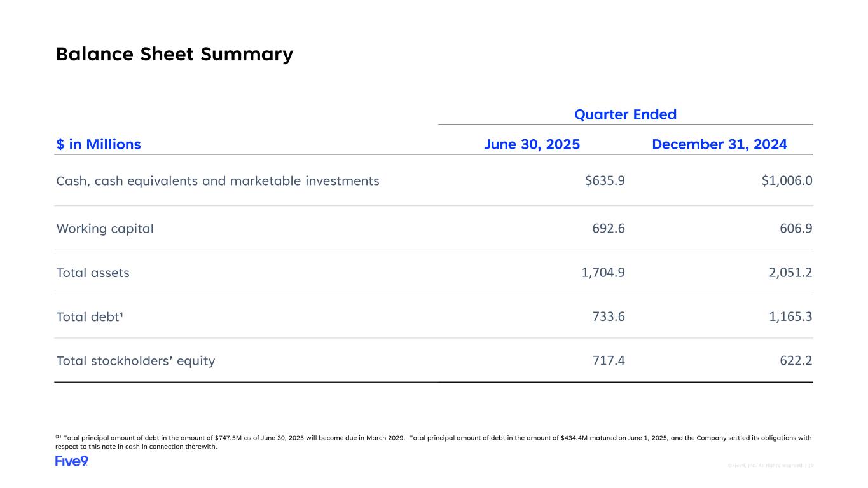
Task: Select the December 31, 2024 column header
Action: 719,144
